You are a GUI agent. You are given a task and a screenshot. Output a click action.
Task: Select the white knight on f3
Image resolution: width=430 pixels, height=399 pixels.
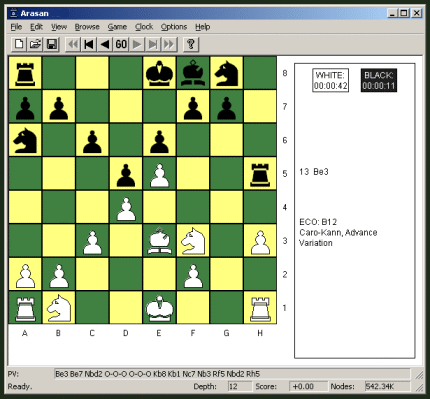click(x=193, y=240)
